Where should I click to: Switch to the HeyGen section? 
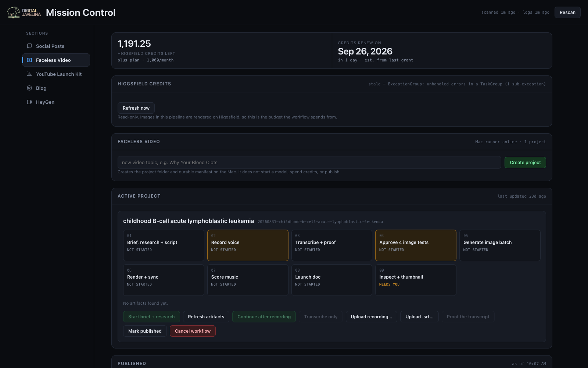click(56, 102)
